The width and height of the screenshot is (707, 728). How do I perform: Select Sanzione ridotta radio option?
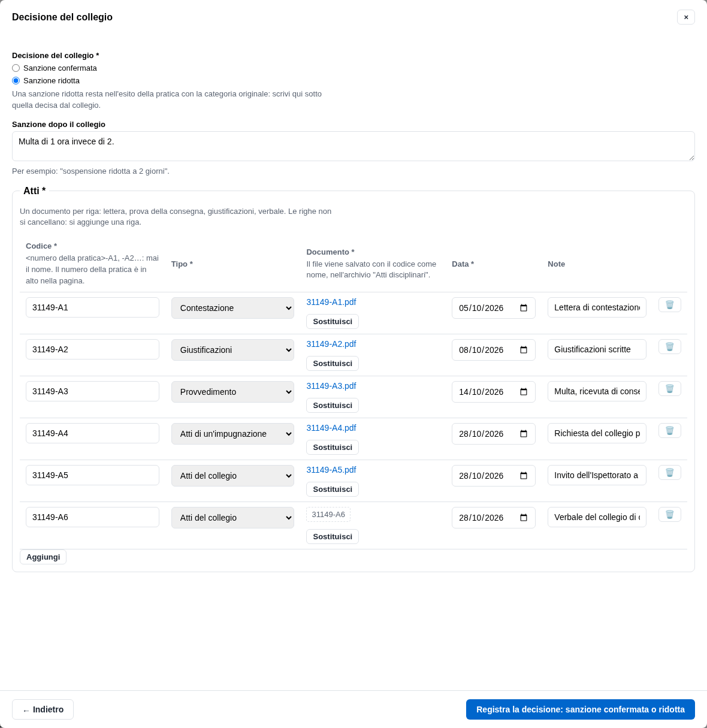click(16, 81)
